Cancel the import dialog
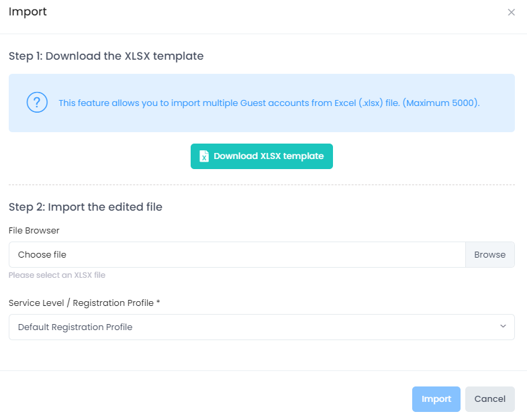 click(489, 399)
